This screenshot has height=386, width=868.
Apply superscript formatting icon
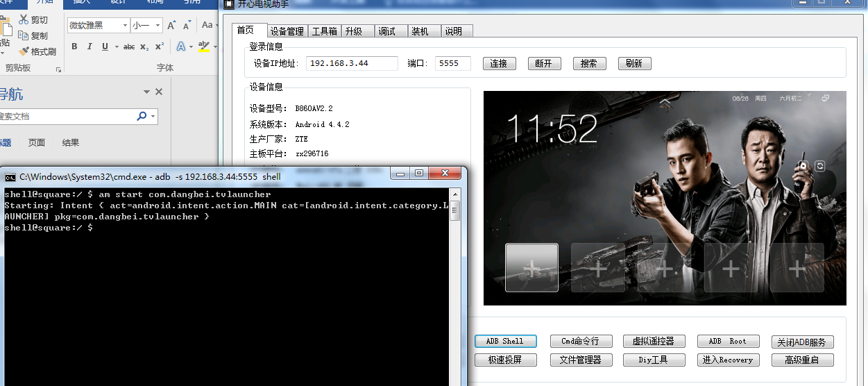coord(160,47)
